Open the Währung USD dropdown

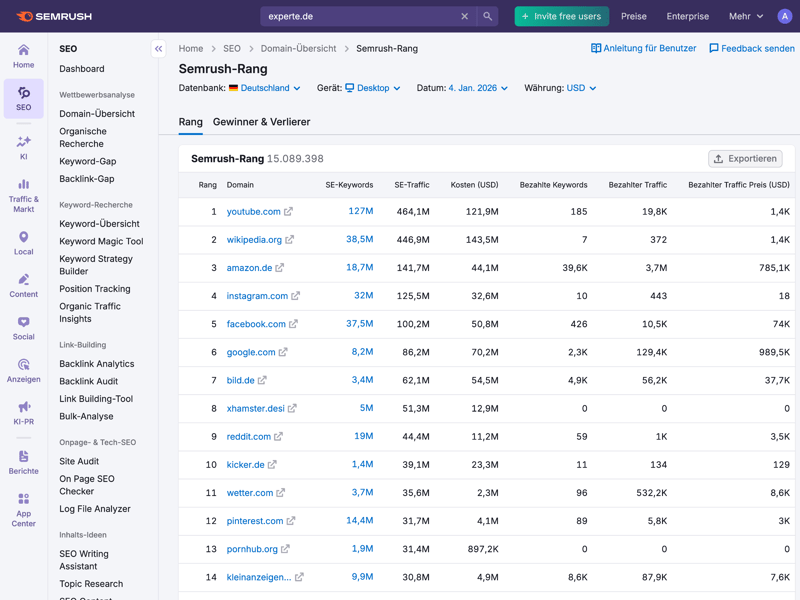(581, 88)
